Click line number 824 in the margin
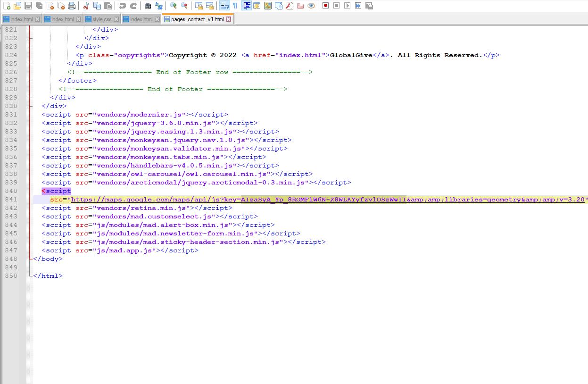The width and height of the screenshot is (588, 384). 11,55
